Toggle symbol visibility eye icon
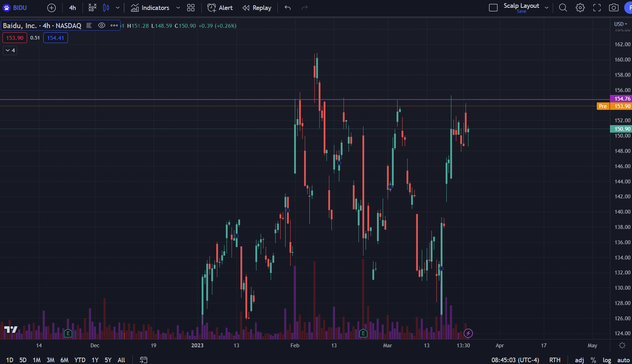Image resolution: width=632 pixels, height=364 pixels. tap(102, 25)
